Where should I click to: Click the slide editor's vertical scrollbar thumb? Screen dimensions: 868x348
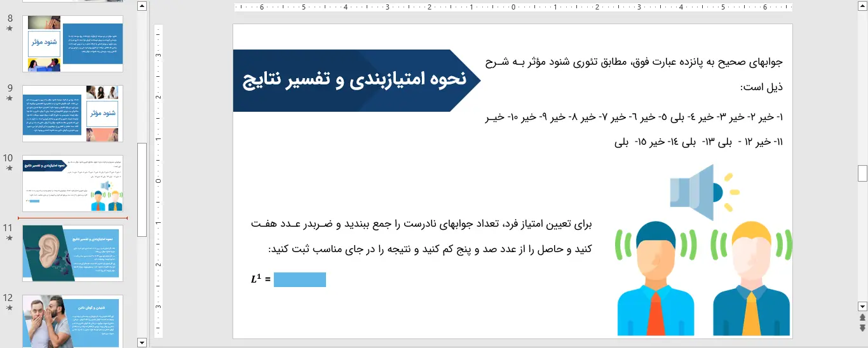[862, 173]
